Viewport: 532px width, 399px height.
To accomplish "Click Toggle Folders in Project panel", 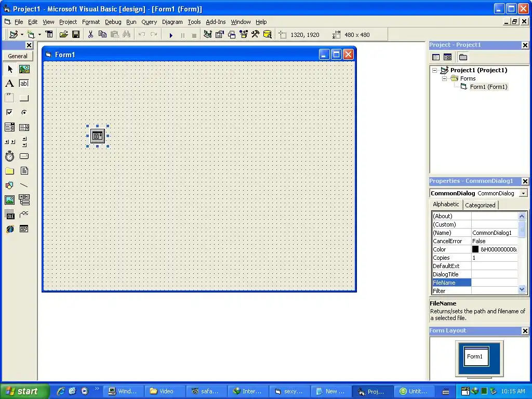I will (463, 57).
